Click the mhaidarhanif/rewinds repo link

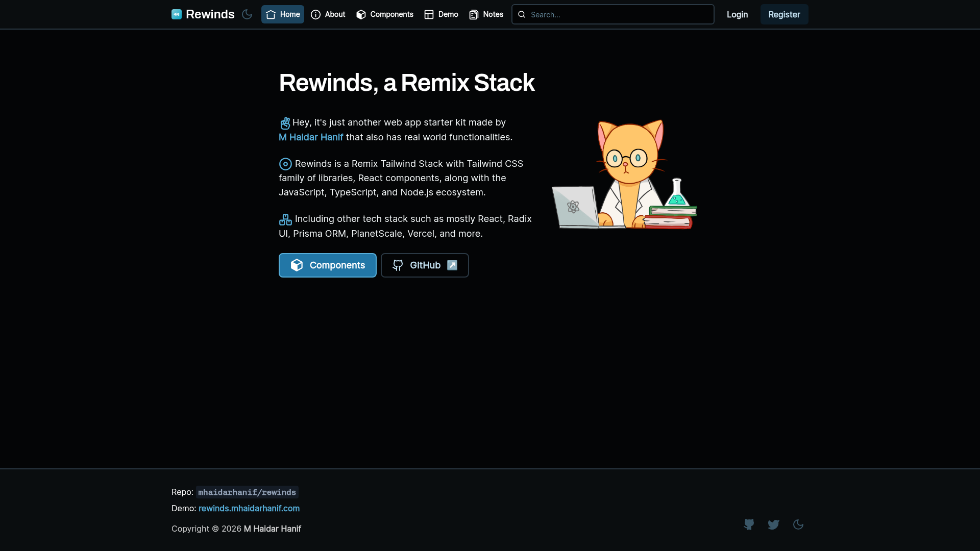(247, 492)
